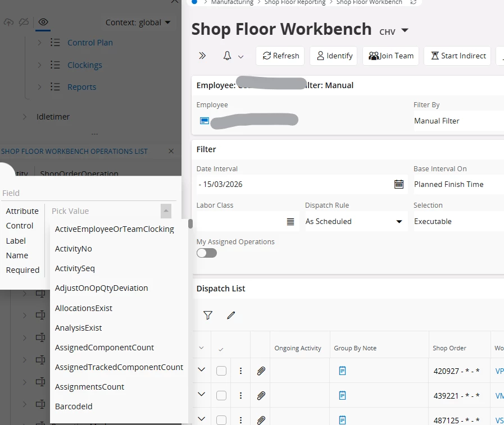
Task: Check the row checkbox for shop order 420927
Action: [x=221, y=371]
